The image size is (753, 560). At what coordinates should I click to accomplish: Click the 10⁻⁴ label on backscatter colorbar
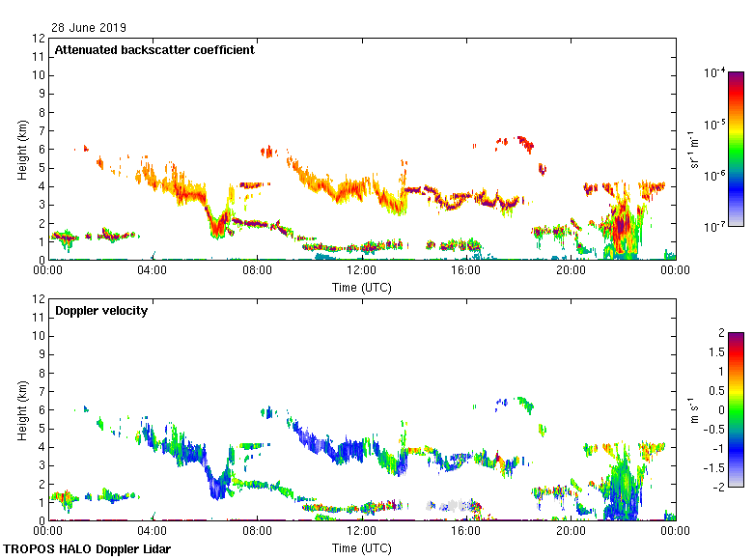click(715, 73)
